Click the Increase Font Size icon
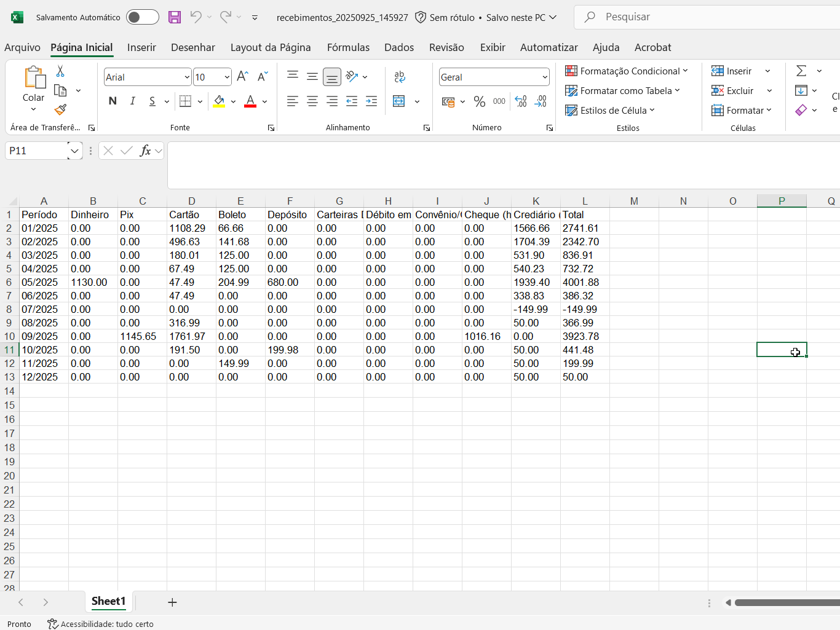 point(243,77)
